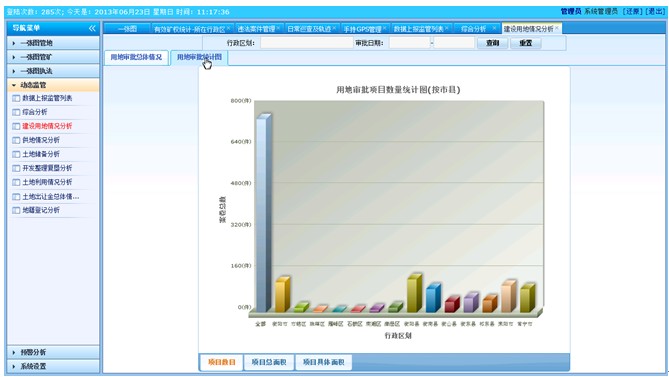Click the 重置 button

pos(526,43)
